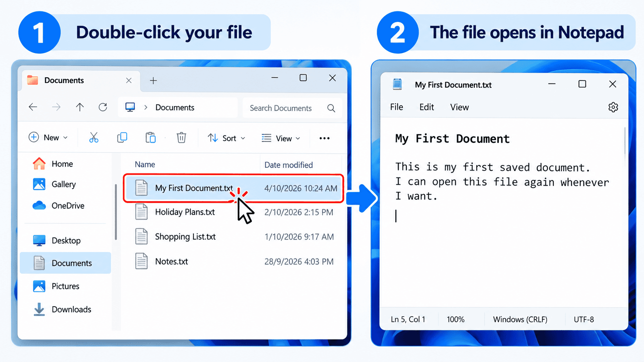Go up one folder level arrow
The height and width of the screenshot is (362, 644).
[x=80, y=107]
